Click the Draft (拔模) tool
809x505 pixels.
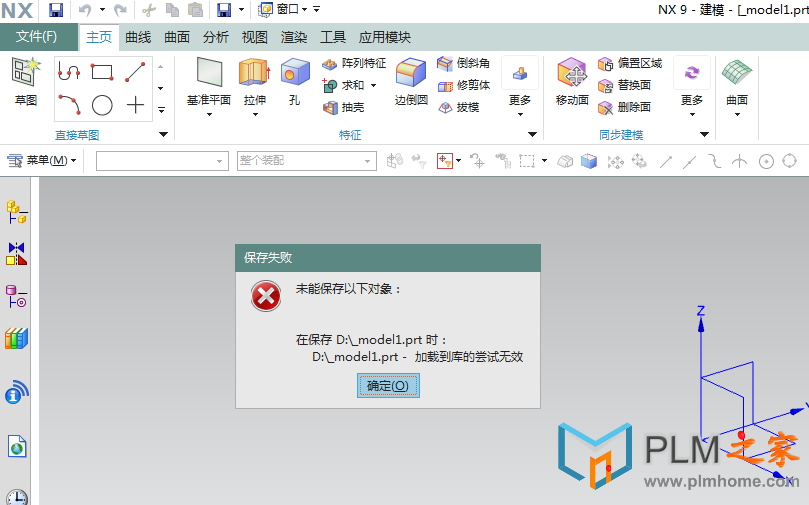(458, 107)
